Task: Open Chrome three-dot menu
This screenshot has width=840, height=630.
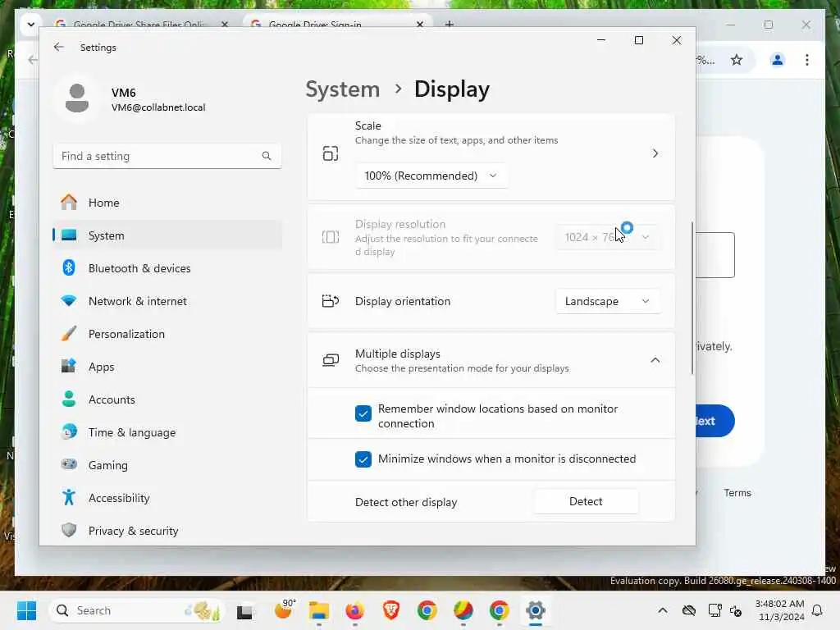Action: (x=807, y=59)
